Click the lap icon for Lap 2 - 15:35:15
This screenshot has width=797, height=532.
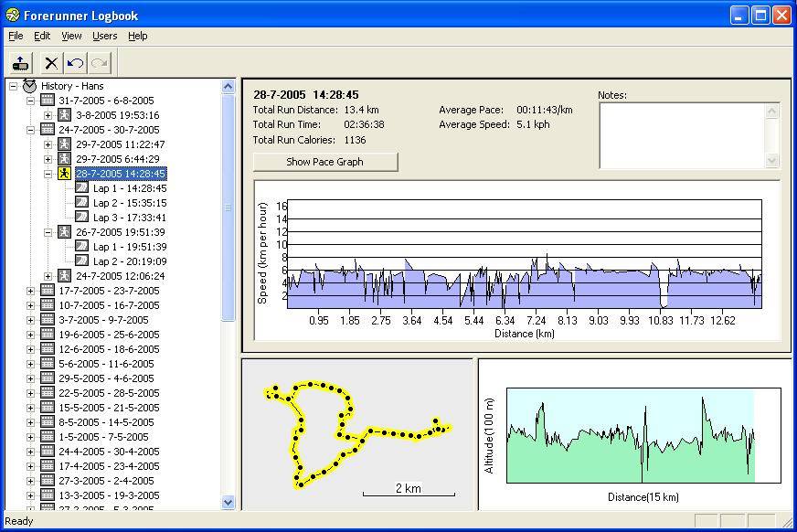pos(81,203)
